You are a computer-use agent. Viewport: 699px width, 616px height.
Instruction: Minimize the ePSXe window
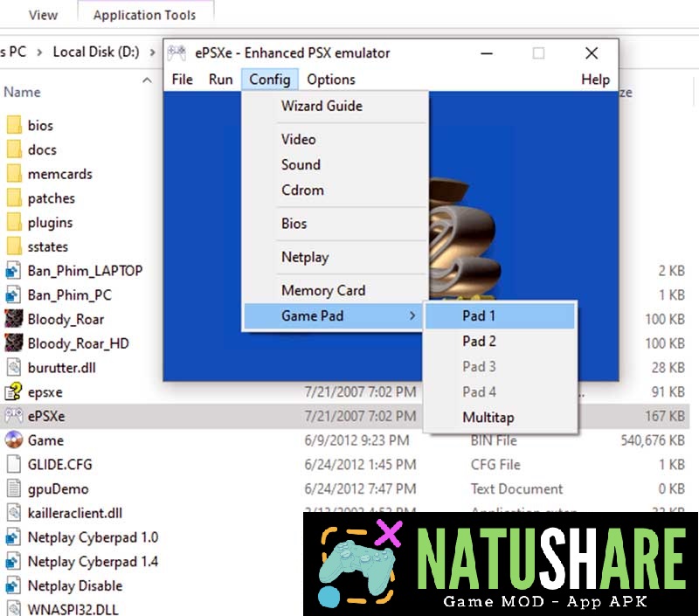coord(487,53)
